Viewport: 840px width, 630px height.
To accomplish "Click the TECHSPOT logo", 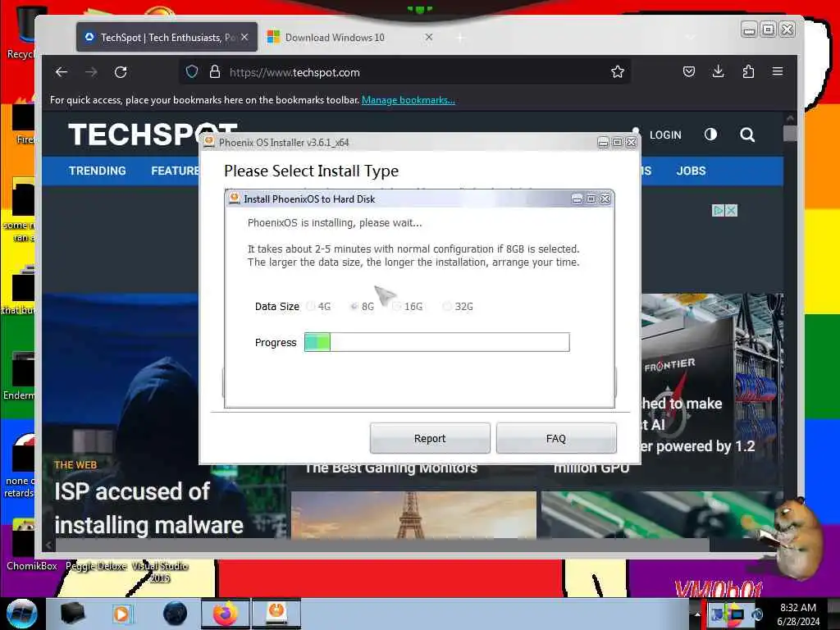I will click(x=134, y=135).
